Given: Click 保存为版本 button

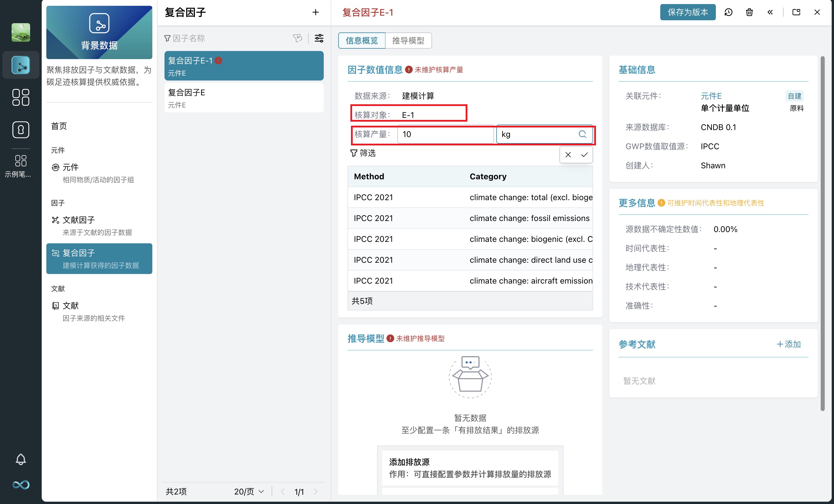Looking at the screenshot, I should click(x=687, y=12).
